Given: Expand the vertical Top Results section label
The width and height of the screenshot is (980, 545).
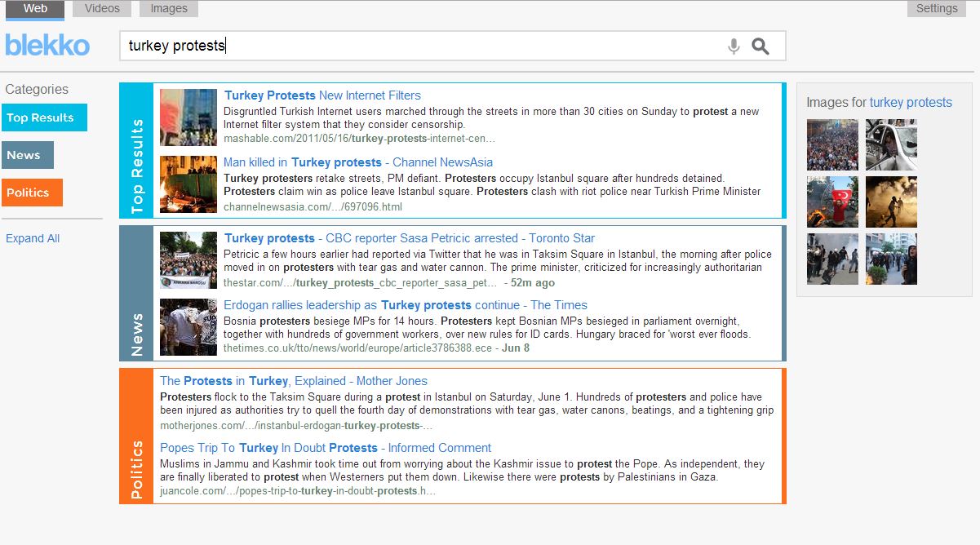Looking at the screenshot, I should tap(136, 166).
